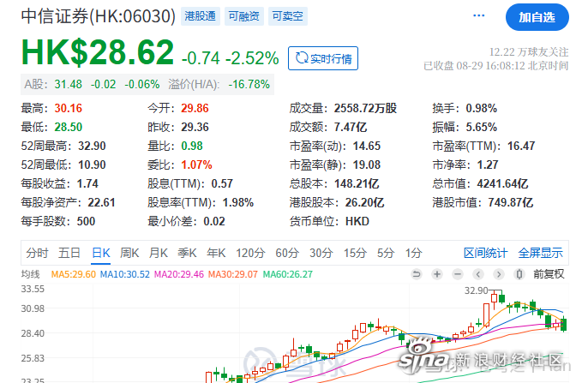Click the 均线 indicator label

30,274
